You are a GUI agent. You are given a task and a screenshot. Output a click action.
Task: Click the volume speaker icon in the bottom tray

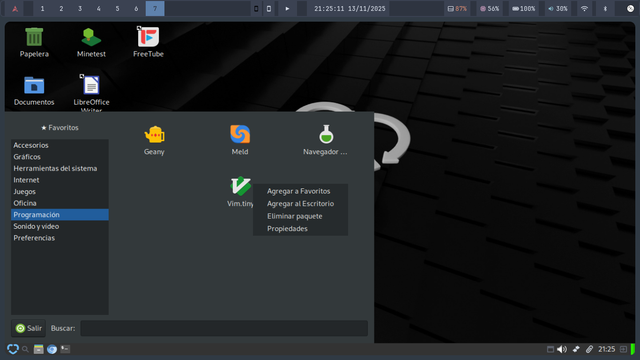pyautogui.click(x=562, y=349)
